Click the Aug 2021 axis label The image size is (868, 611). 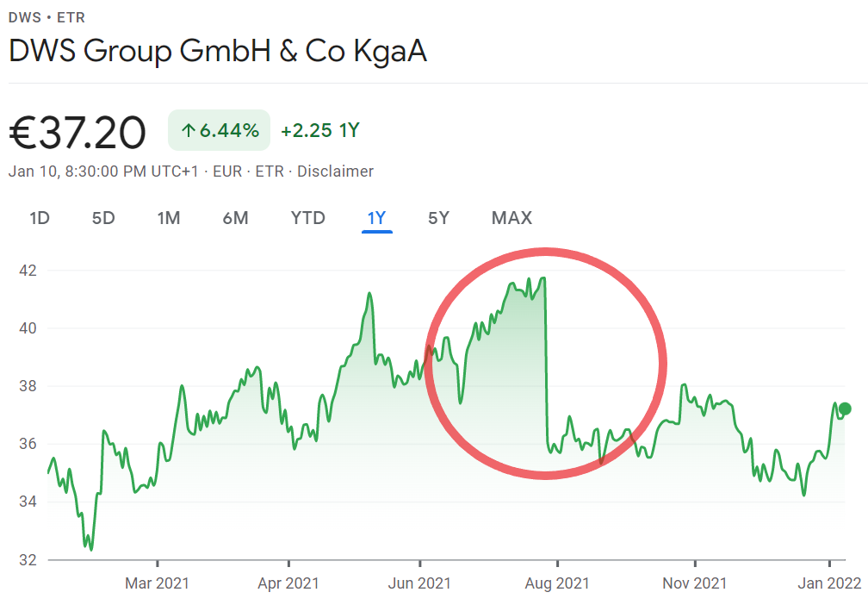pos(557,583)
